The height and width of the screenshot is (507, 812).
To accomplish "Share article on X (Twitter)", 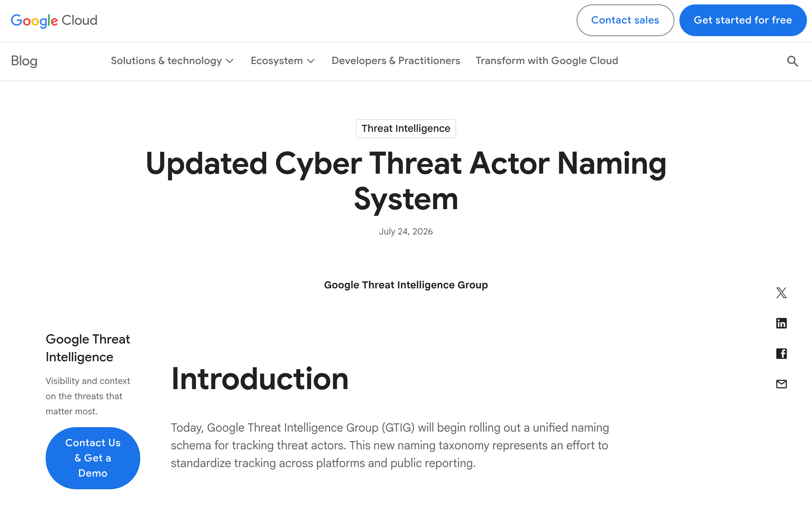I will pos(781,293).
